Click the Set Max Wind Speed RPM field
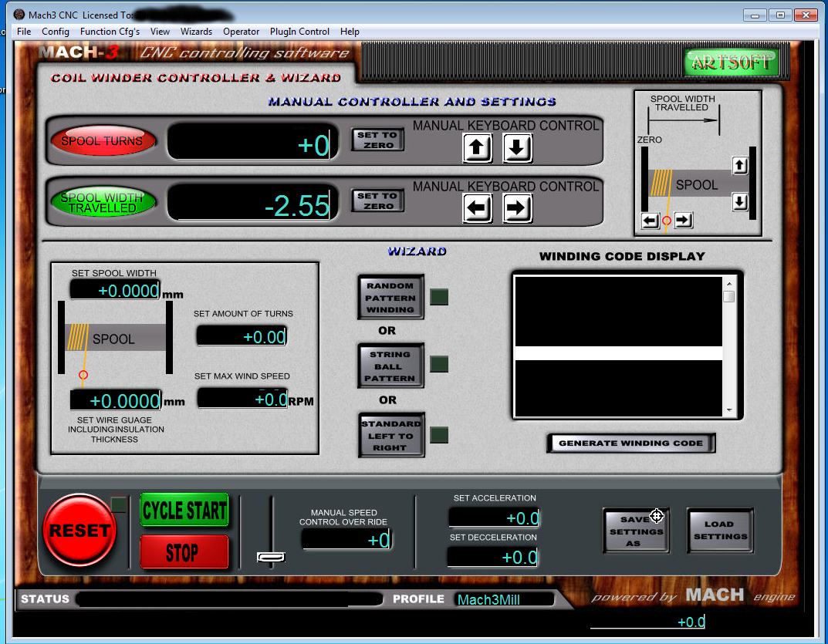The width and height of the screenshot is (828, 644). pyautogui.click(x=242, y=398)
